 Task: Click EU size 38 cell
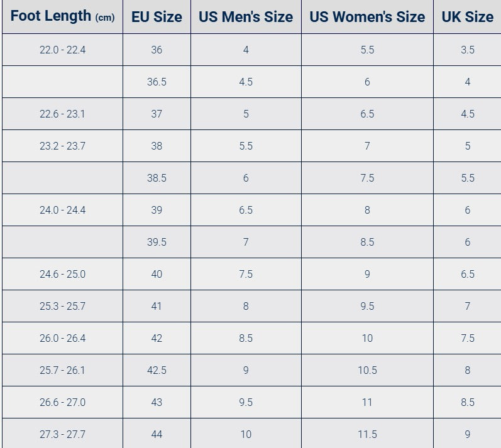157,146
